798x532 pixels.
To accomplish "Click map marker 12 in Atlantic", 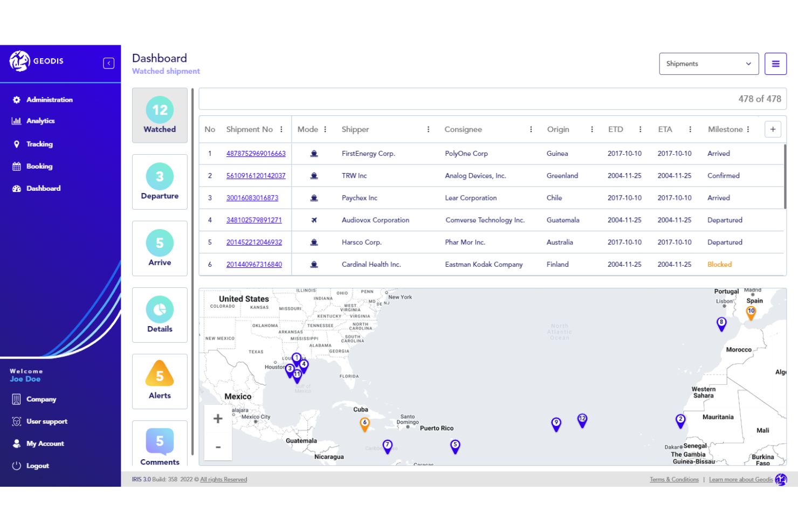I will coord(582,420).
